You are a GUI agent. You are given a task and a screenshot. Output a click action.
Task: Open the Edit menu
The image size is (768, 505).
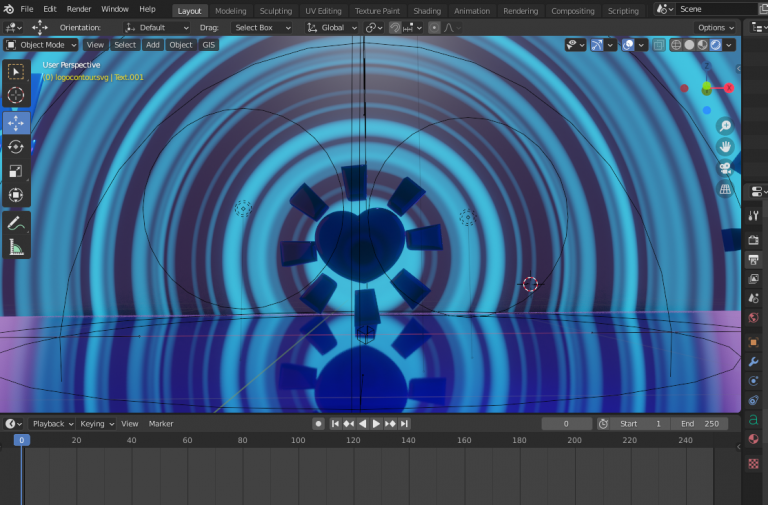(49, 9)
